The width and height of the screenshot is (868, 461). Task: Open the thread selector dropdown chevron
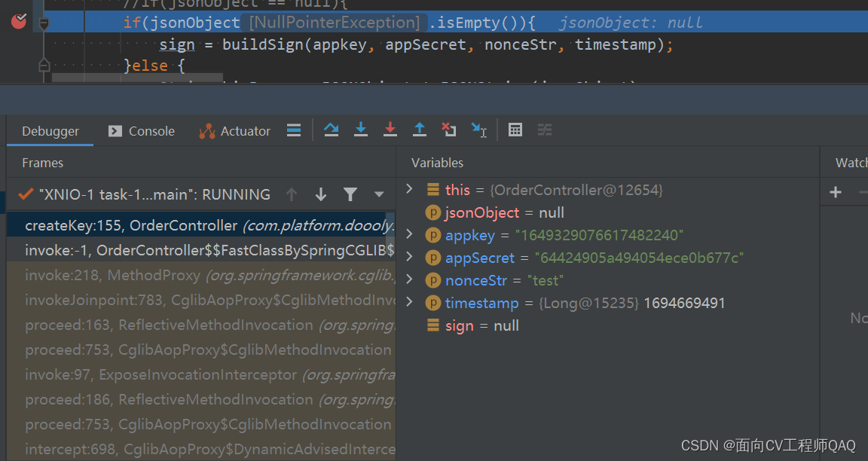coord(379,194)
